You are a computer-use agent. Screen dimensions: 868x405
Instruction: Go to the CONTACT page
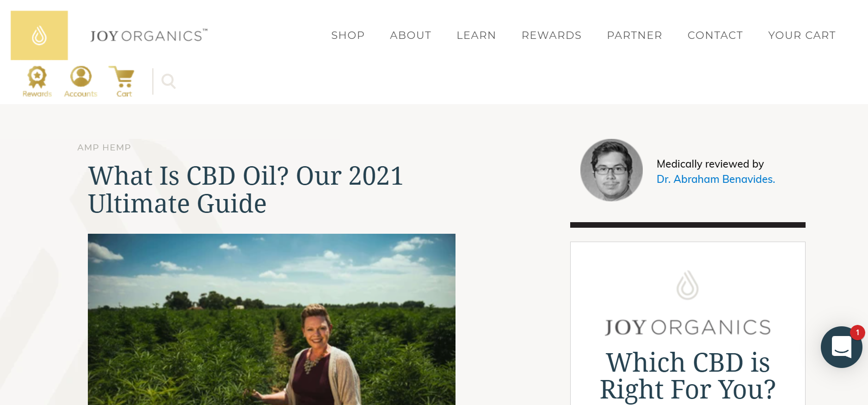tap(715, 35)
